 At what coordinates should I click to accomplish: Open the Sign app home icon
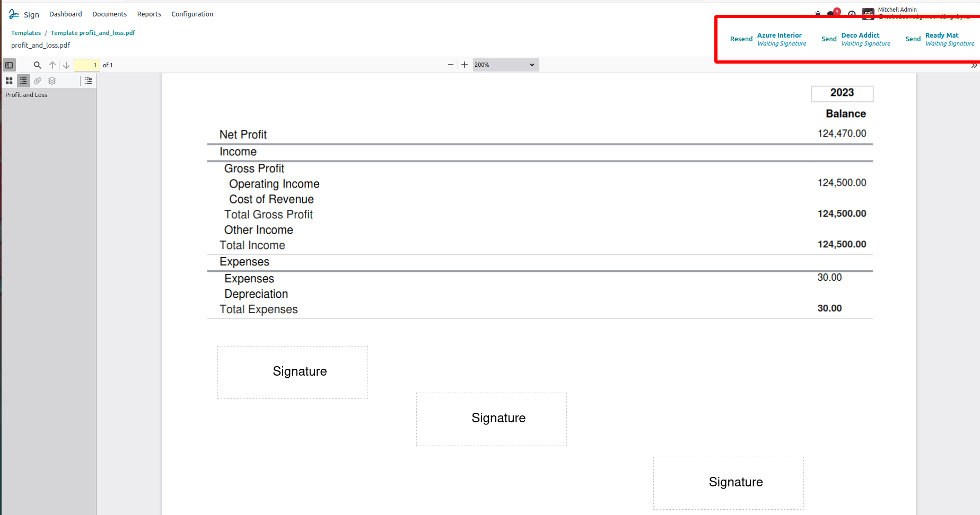pyautogui.click(x=14, y=14)
